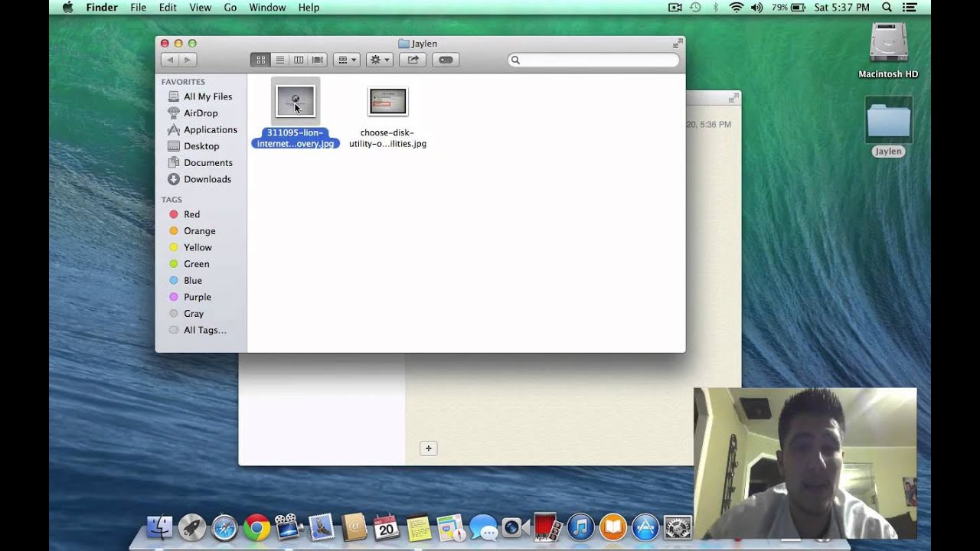Viewport: 980px width, 551px height.
Task: Click the Bluetooth menu bar icon
Action: pos(716,7)
